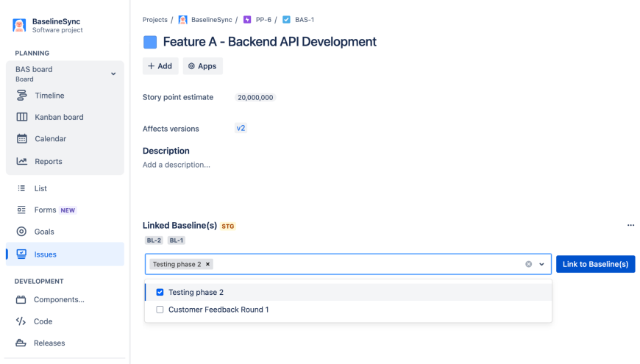Screen dimensions: 640x364
Task: Open the Kanban board icon
Action: (22, 117)
